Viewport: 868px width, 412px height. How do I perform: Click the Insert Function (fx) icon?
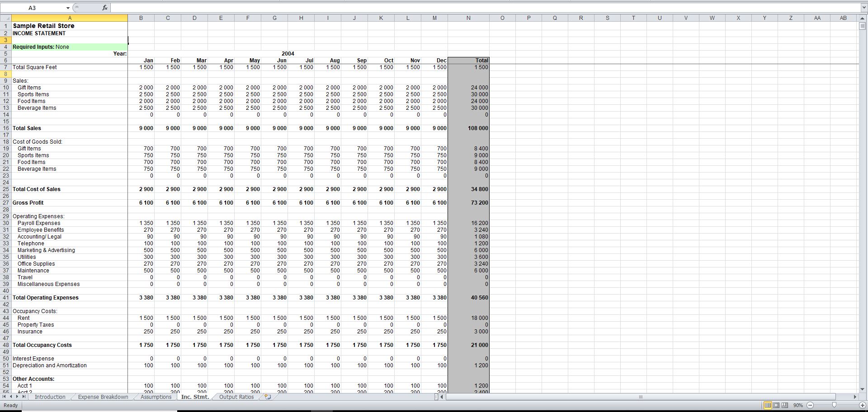tap(104, 7)
